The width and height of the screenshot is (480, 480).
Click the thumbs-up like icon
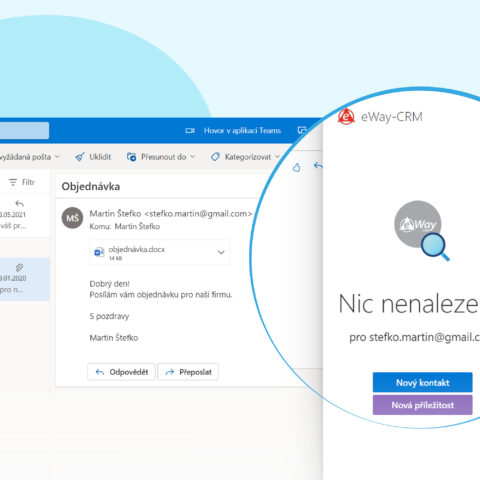tap(296, 167)
